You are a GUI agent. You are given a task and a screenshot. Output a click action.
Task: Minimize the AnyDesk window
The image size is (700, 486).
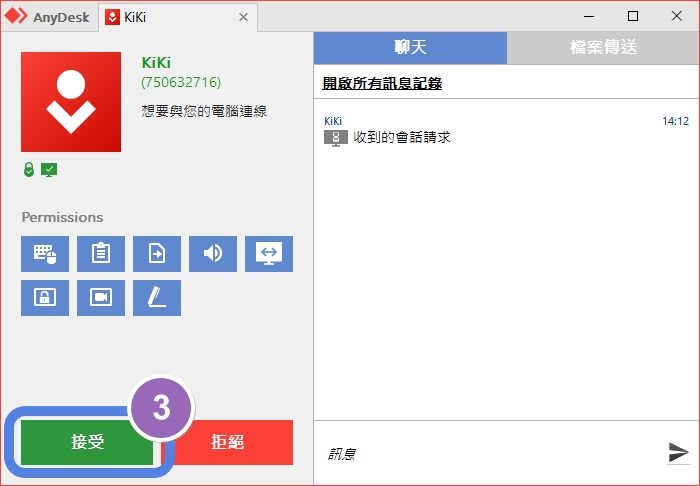tap(589, 17)
